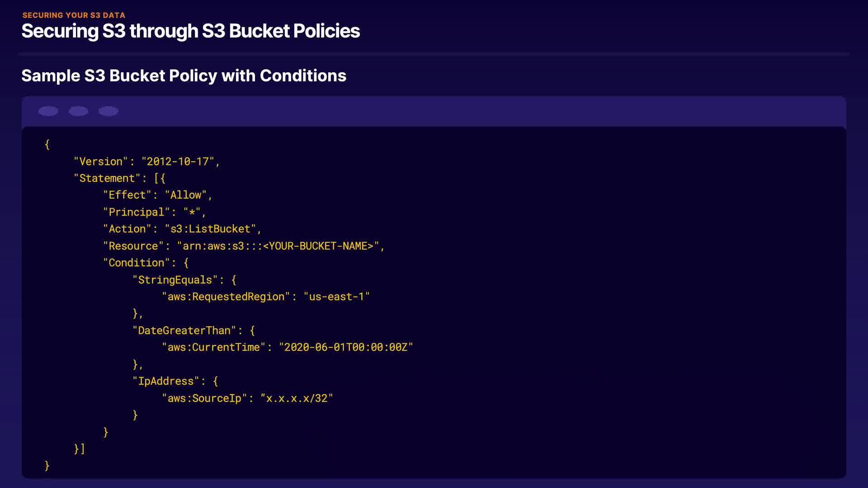Click the "Allow" effect value
Viewport: 868px width, 488px height.
[x=185, y=195]
